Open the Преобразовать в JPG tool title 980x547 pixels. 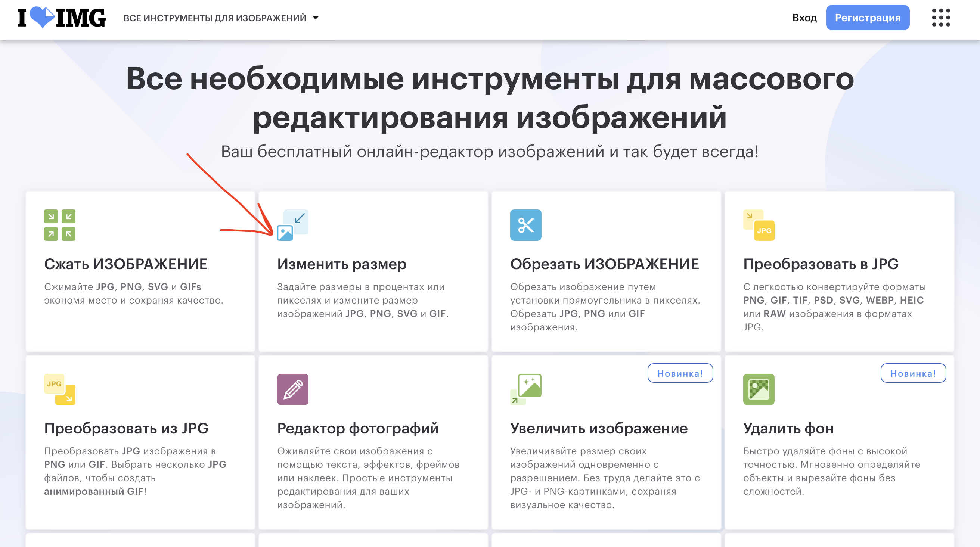point(821,264)
